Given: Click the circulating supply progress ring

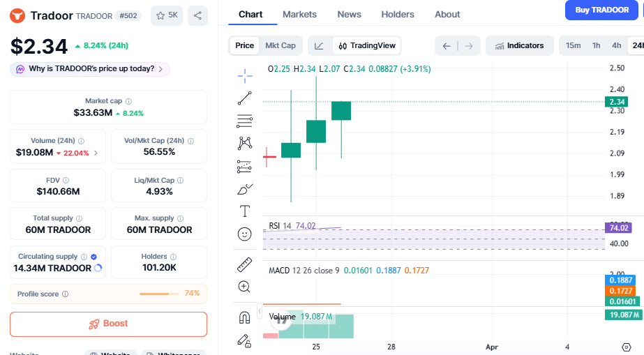Looking at the screenshot, I should (98, 268).
